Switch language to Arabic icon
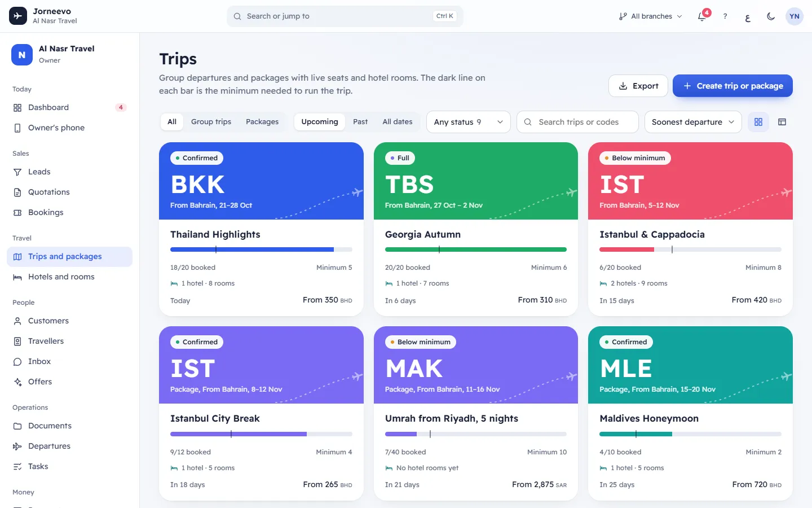Image resolution: width=812 pixels, height=508 pixels. click(x=748, y=16)
